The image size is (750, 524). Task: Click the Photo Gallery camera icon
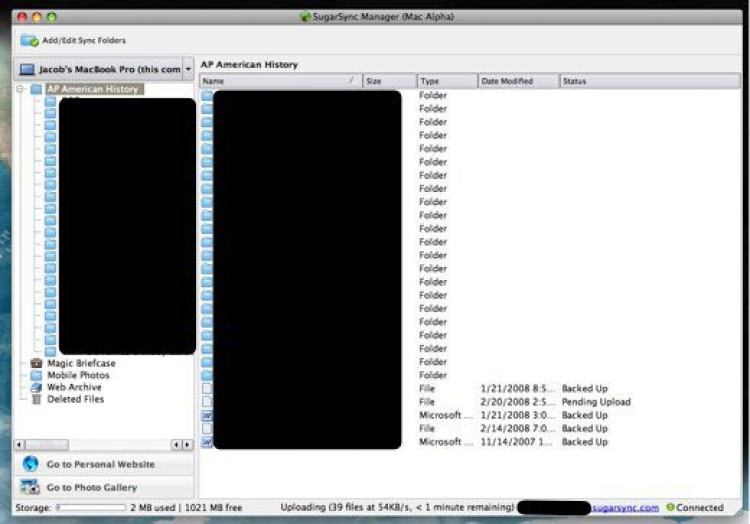[x=30, y=487]
